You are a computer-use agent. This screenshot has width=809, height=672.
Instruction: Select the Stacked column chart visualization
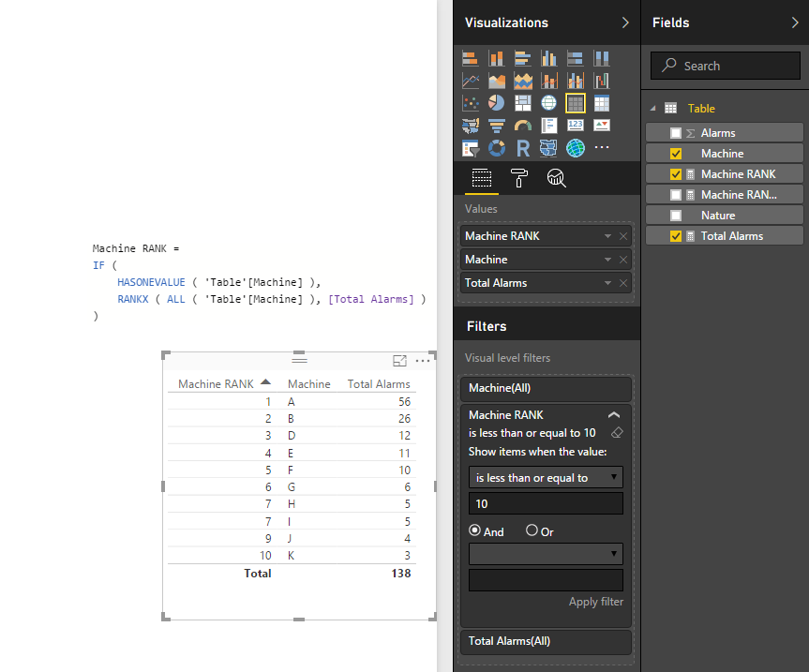pyautogui.click(x=496, y=58)
